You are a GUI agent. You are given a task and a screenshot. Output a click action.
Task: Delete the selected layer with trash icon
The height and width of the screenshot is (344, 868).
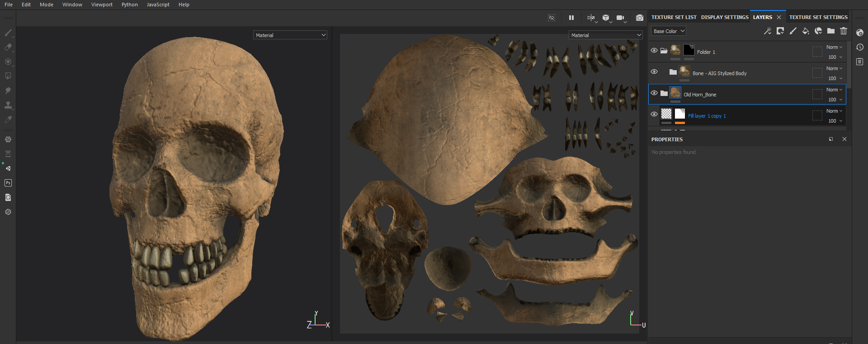(844, 31)
